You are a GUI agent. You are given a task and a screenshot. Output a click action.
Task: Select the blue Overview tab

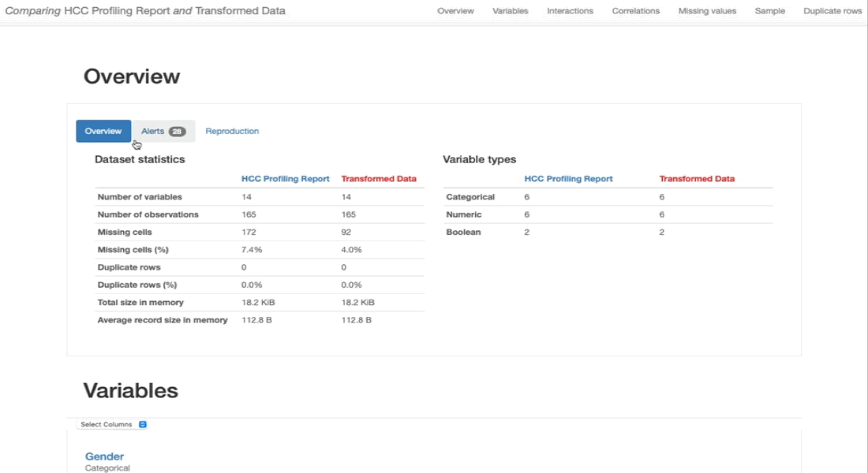[x=103, y=131]
